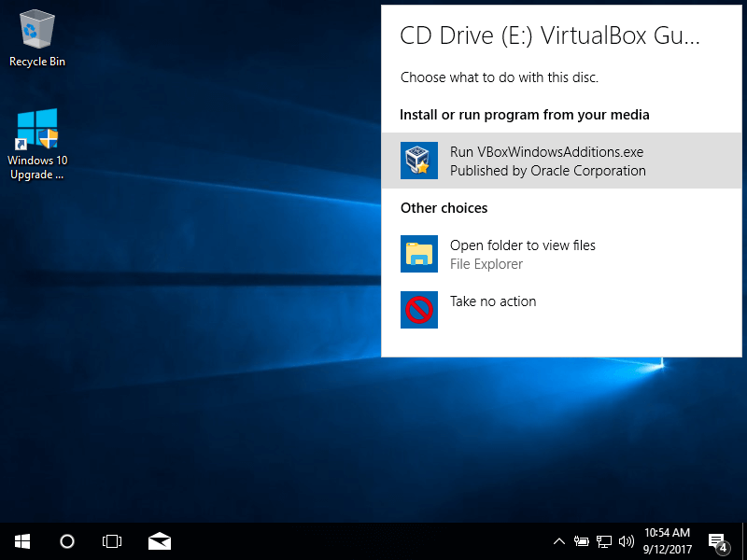Open Action Center notifications icon
This screenshot has width=747, height=560.
pos(718,543)
